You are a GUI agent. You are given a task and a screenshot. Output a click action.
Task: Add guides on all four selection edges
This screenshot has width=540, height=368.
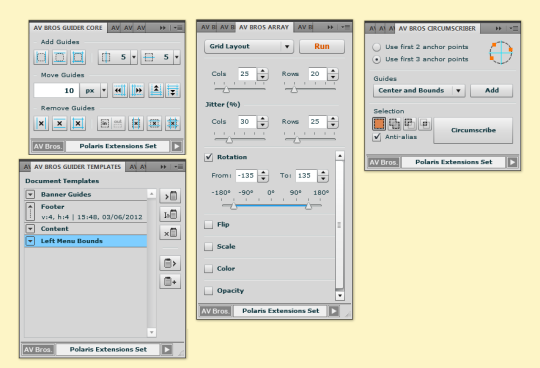coord(78,57)
